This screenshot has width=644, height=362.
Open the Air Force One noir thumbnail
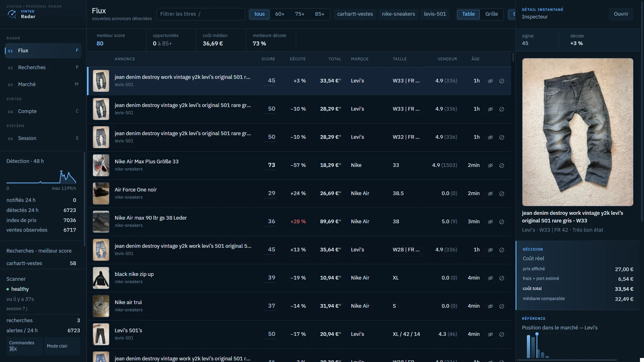[x=101, y=193]
